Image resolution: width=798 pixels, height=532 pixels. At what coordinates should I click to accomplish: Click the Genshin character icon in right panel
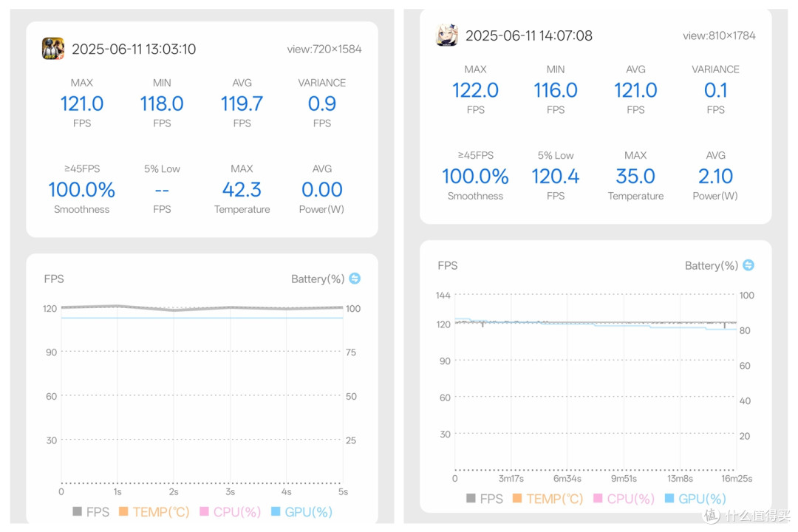pyautogui.click(x=447, y=35)
